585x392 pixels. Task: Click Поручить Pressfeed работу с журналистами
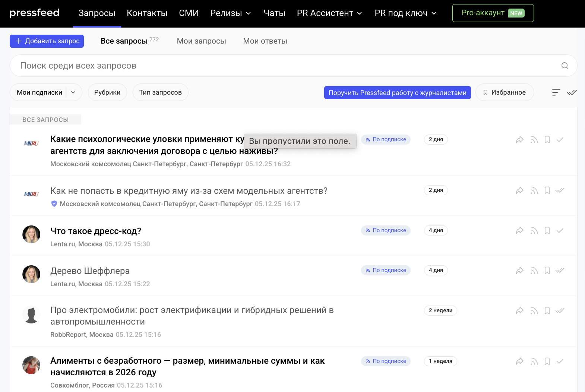[x=397, y=93]
